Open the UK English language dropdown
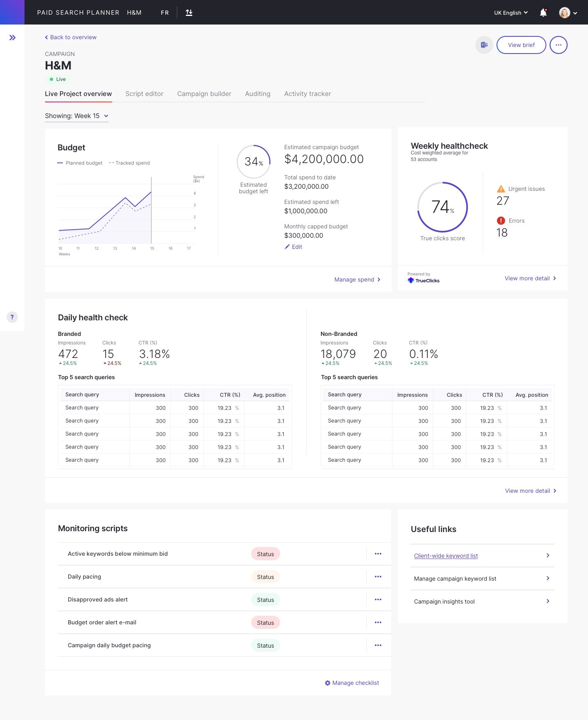Viewport: 588px width, 720px height. tap(511, 13)
